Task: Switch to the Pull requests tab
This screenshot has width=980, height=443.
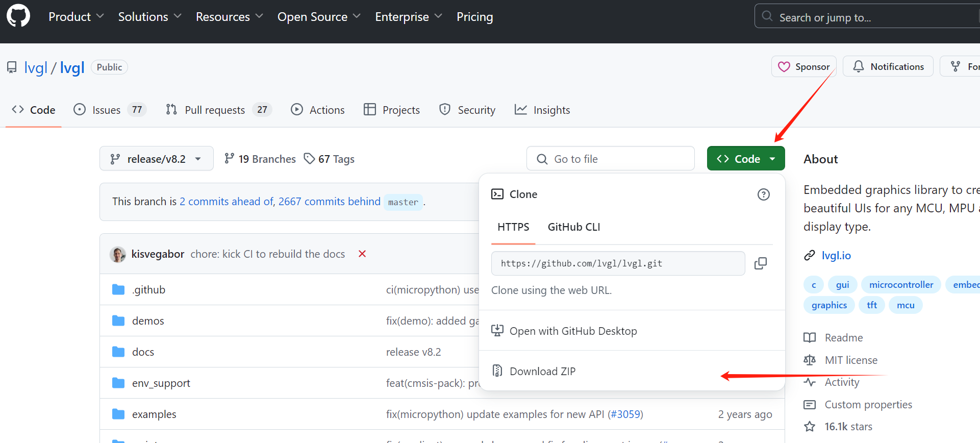Action: point(219,110)
